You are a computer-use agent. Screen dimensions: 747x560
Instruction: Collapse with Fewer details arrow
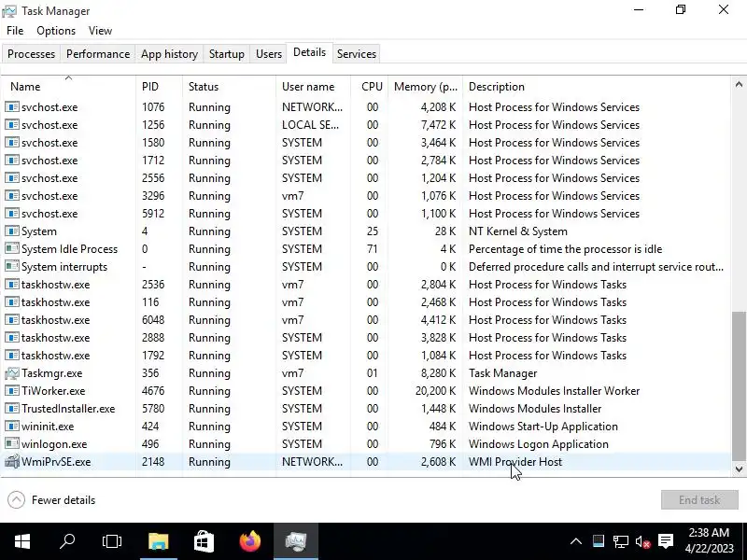click(x=16, y=500)
